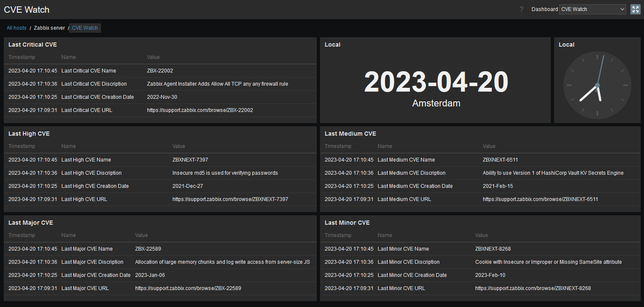Click Local title of date widget
The image size is (644, 307).
(x=332, y=45)
